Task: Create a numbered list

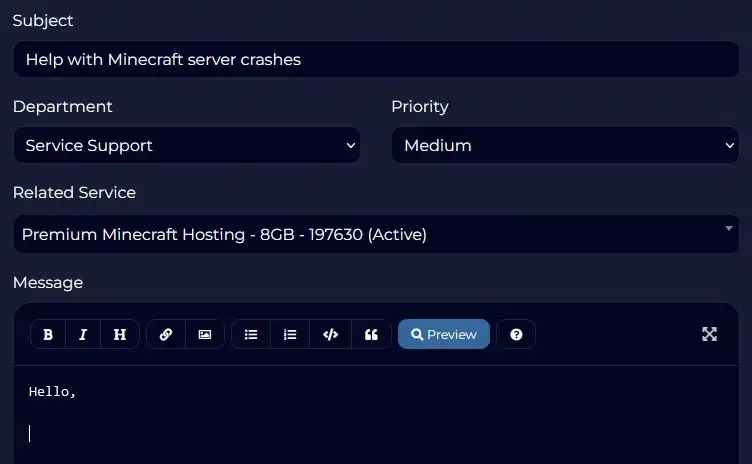Action: (x=290, y=335)
